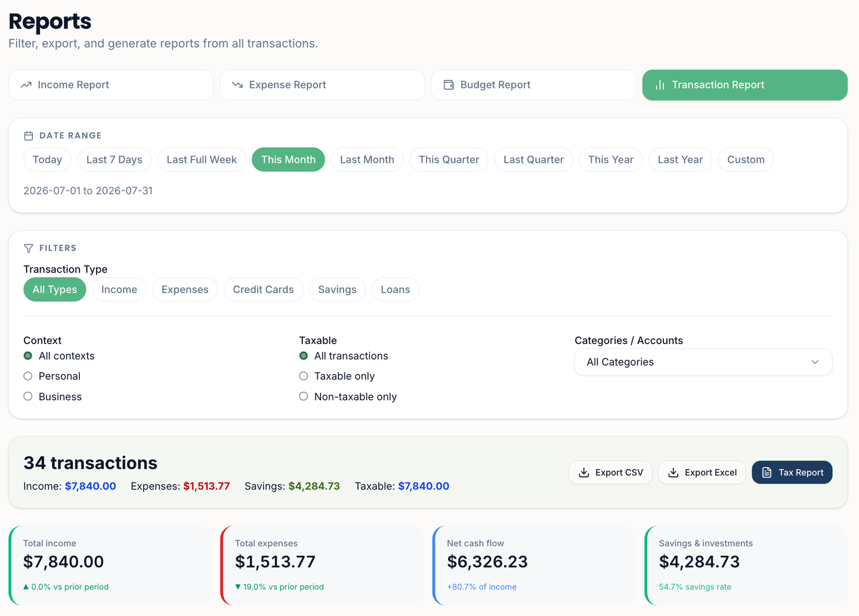This screenshot has width=859, height=616.
Task: Filter by All Types
Action: coord(55,289)
